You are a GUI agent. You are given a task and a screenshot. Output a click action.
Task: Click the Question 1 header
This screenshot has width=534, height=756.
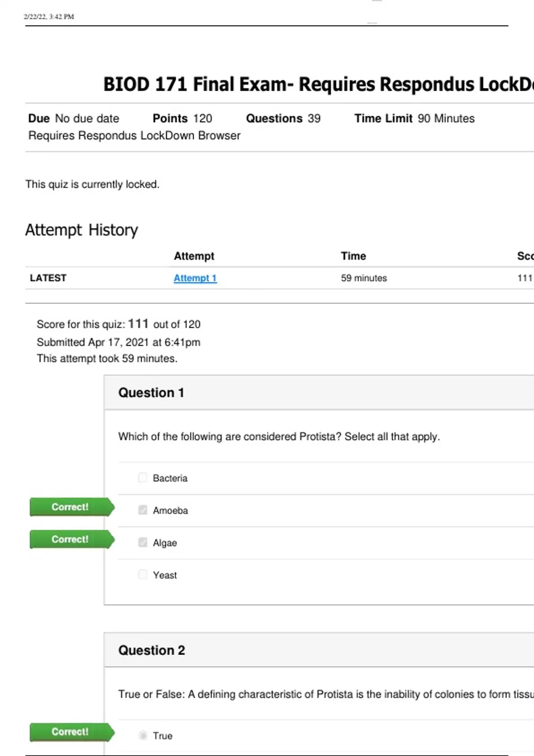pyautogui.click(x=151, y=393)
